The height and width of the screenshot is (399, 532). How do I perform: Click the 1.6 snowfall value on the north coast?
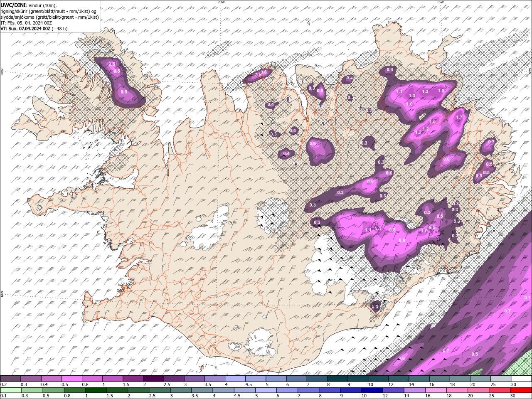(x=264, y=72)
